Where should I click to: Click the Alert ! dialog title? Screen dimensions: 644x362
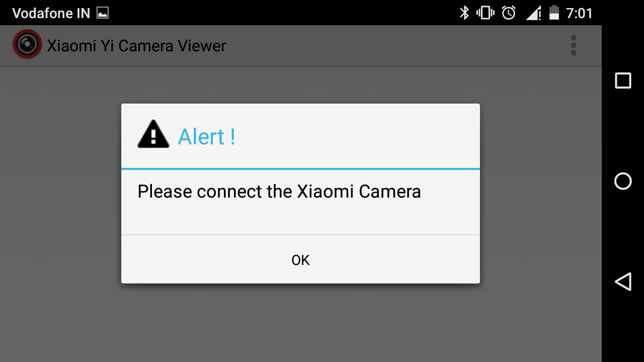click(207, 136)
